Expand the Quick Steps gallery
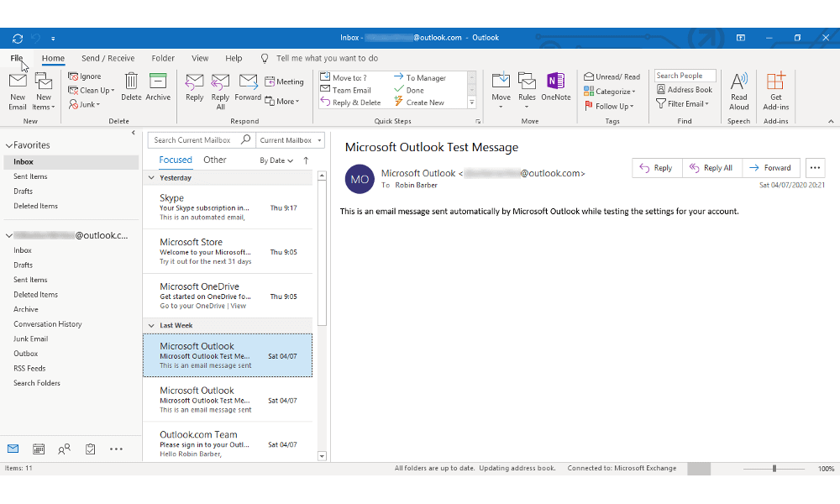840x504 pixels. pyautogui.click(x=472, y=102)
